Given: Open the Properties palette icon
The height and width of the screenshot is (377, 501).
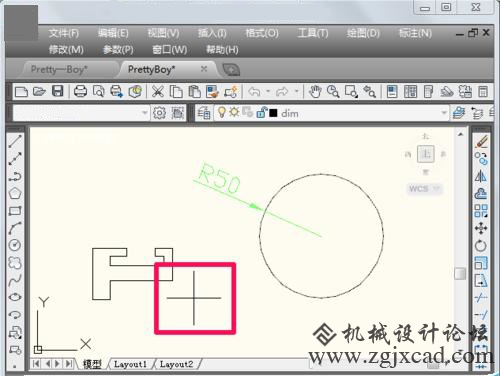Looking at the screenshot, I should pyautogui.click(x=392, y=91).
